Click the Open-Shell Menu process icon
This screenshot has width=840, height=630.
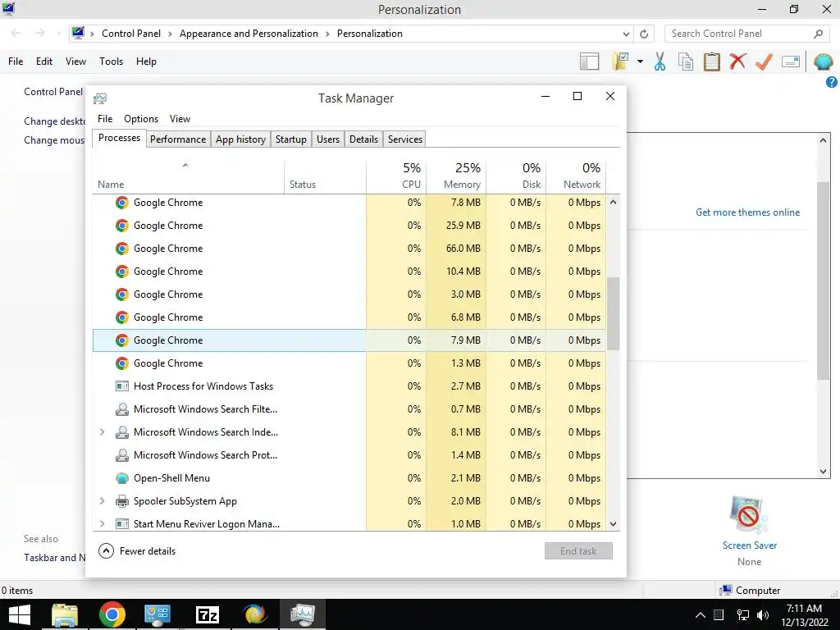click(122, 478)
